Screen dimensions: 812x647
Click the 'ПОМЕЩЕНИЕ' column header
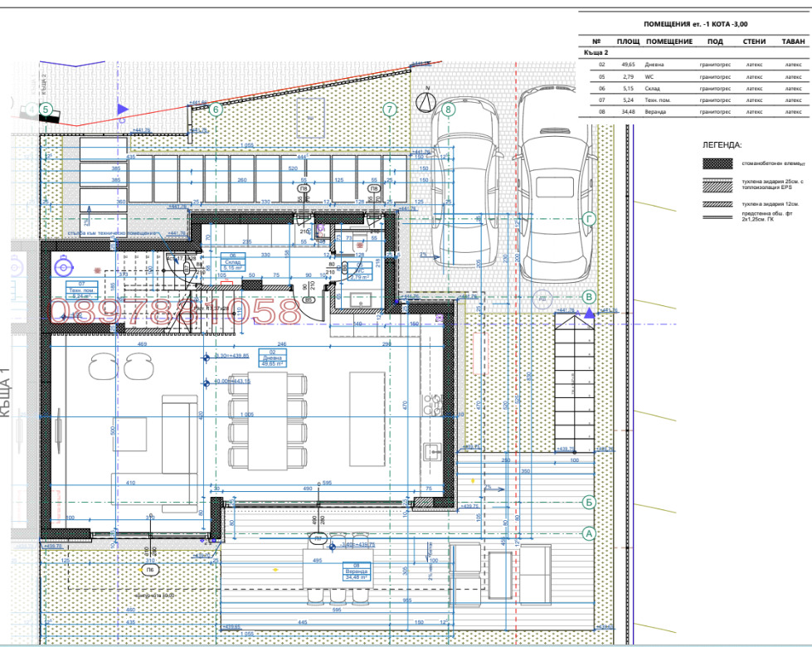point(669,41)
